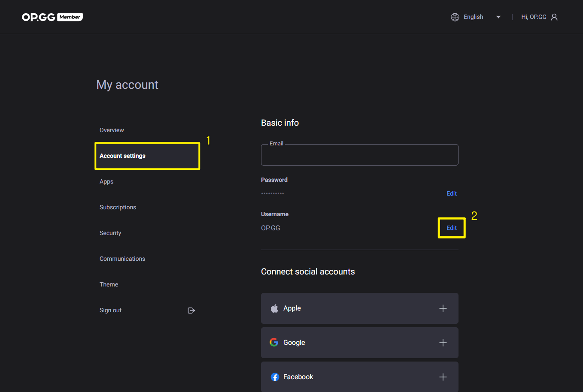The height and width of the screenshot is (392, 583).
Task: Click the sign out arrow icon
Action: coord(191,311)
